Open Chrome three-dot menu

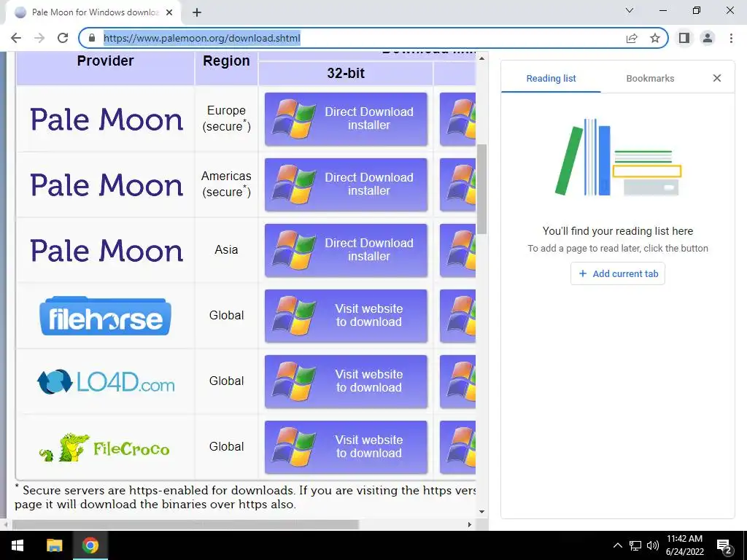(x=731, y=38)
